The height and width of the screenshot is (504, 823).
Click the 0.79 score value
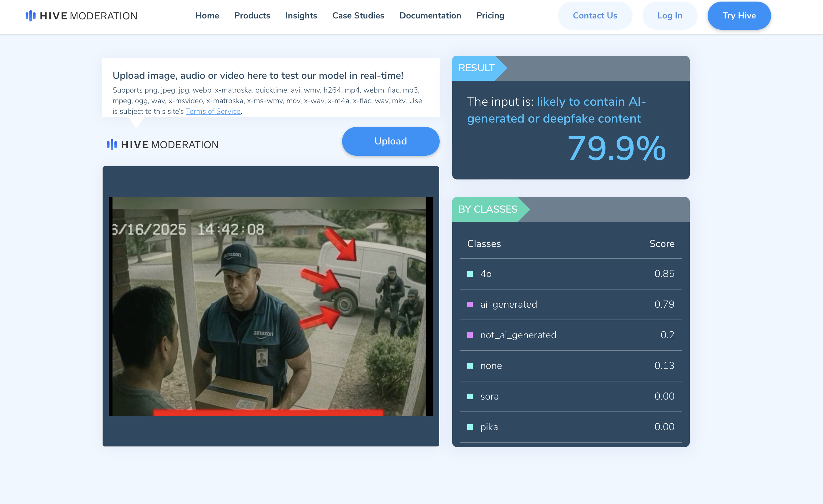click(x=664, y=304)
